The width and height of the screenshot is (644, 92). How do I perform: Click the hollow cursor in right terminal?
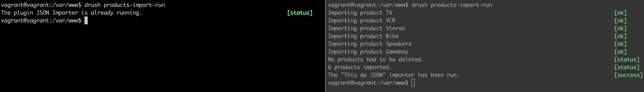413,83
